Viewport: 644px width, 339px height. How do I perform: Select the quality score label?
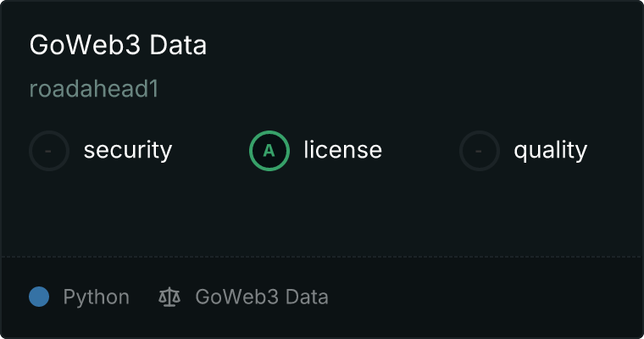[x=550, y=151]
